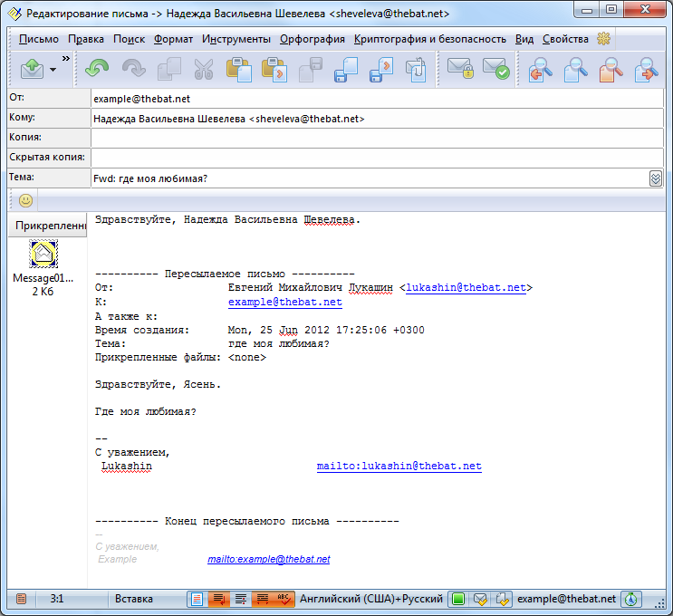Toggle the blue page-view status bar button
Viewport: 673px width, 616px height.
[197, 599]
